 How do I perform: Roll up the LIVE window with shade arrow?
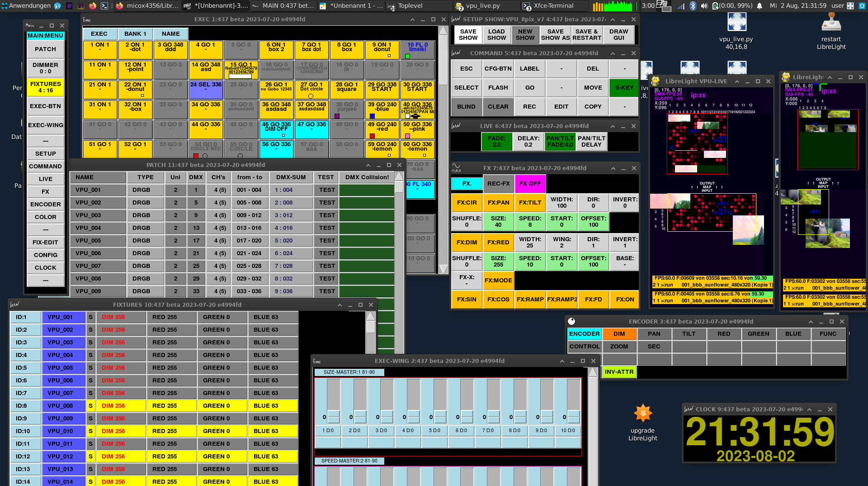tap(613, 126)
